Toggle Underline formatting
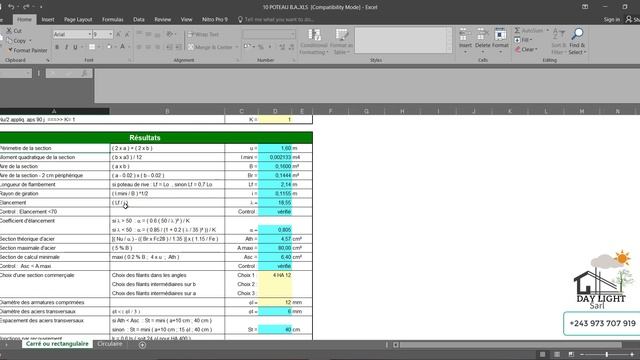This screenshot has height=360, width=640. coord(75,47)
